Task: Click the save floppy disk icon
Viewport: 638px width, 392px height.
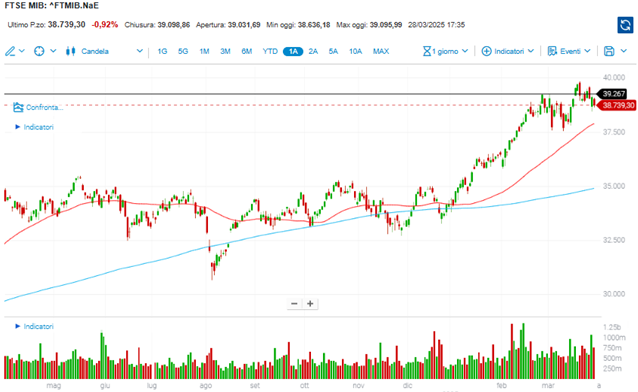Action: coord(609,51)
